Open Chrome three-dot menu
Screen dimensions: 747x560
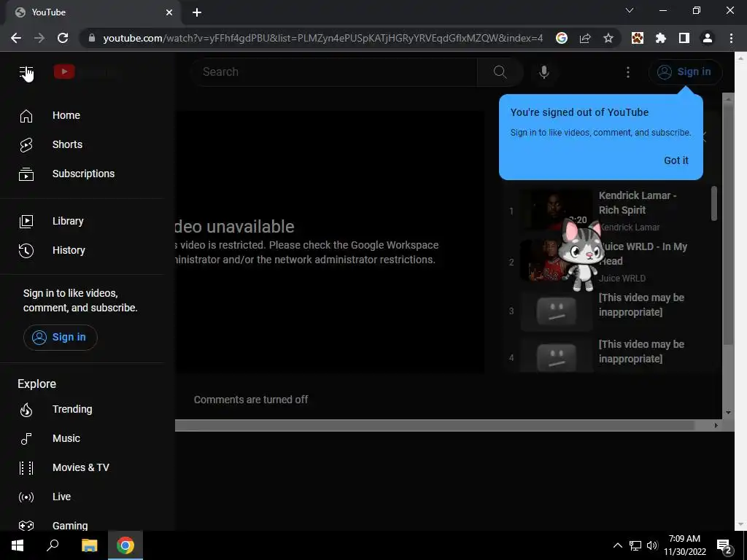click(x=731, y=38)
